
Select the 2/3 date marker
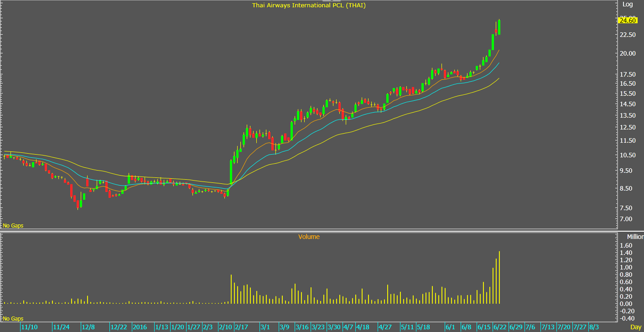click(x=208, y=327)
